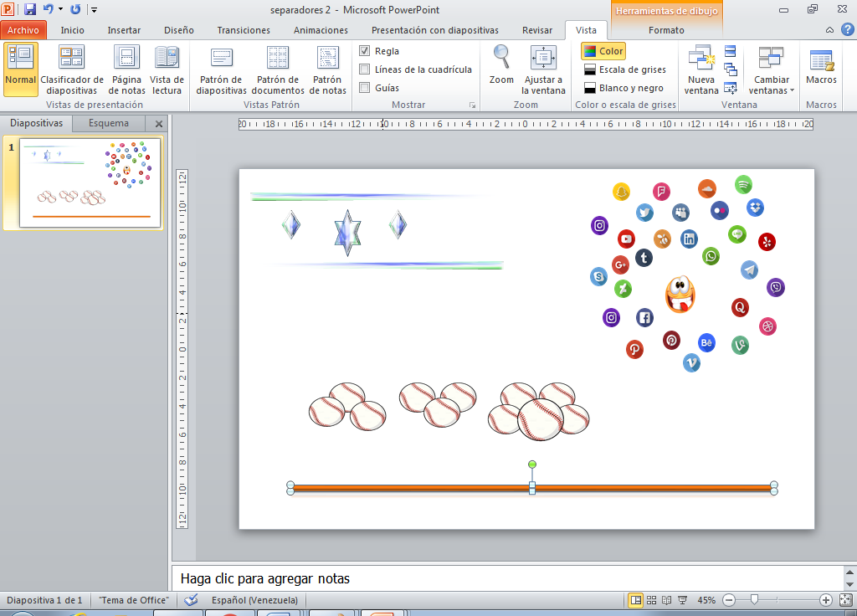
Task: Click zoom in plus button
Action: point(826,600)
